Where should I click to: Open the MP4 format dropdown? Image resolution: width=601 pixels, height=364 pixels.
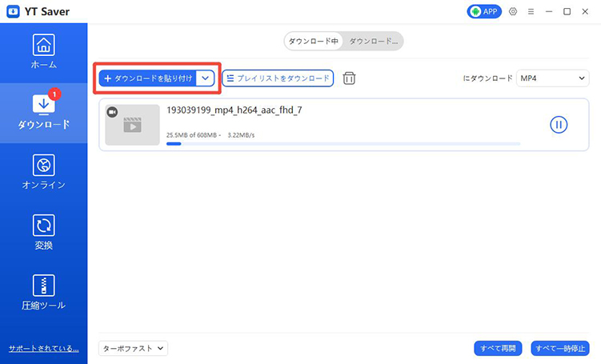552,78
